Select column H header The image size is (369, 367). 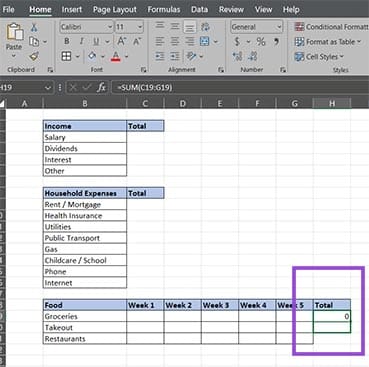pos(332,104)
